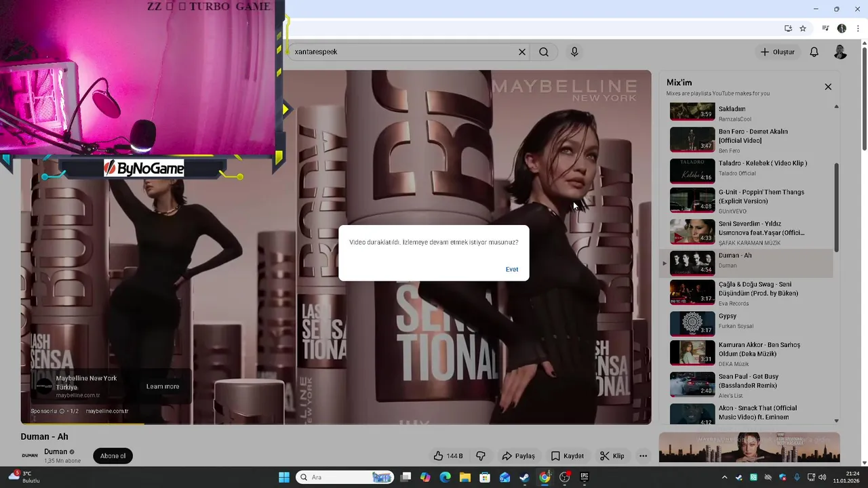This screenshot has height=488, width=868.
Task: Dislike the video with thumbs down
Action: (481, 456)
